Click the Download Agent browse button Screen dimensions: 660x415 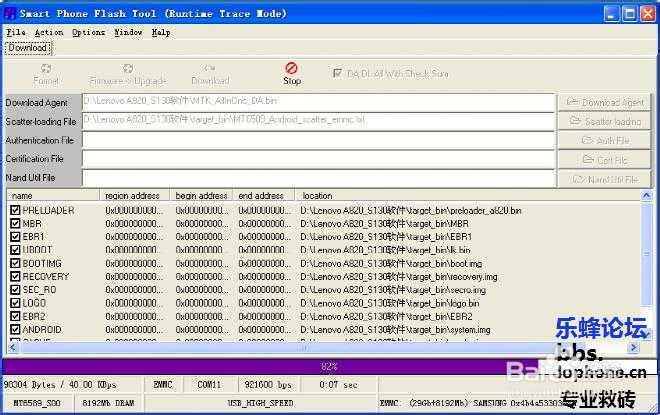click(x=604, y=102)
